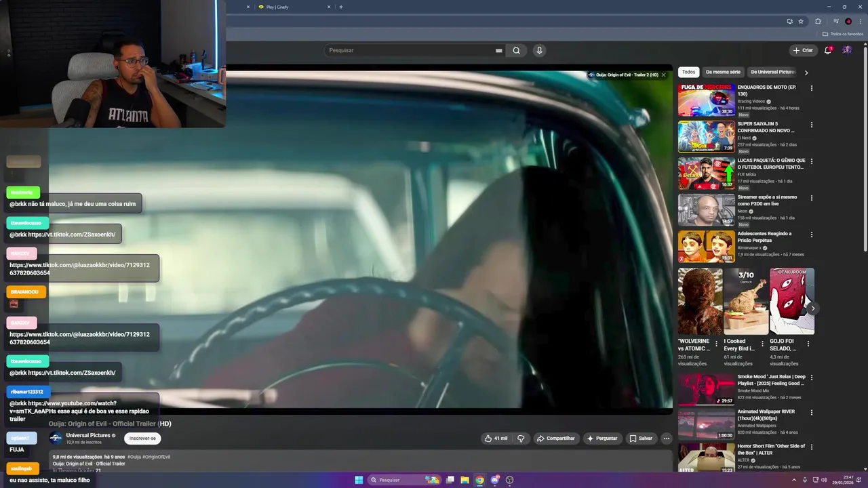868x488 pixels.
Task: Open the Ouija Trailer 2 (HD) card link
Action: [627, 75]
